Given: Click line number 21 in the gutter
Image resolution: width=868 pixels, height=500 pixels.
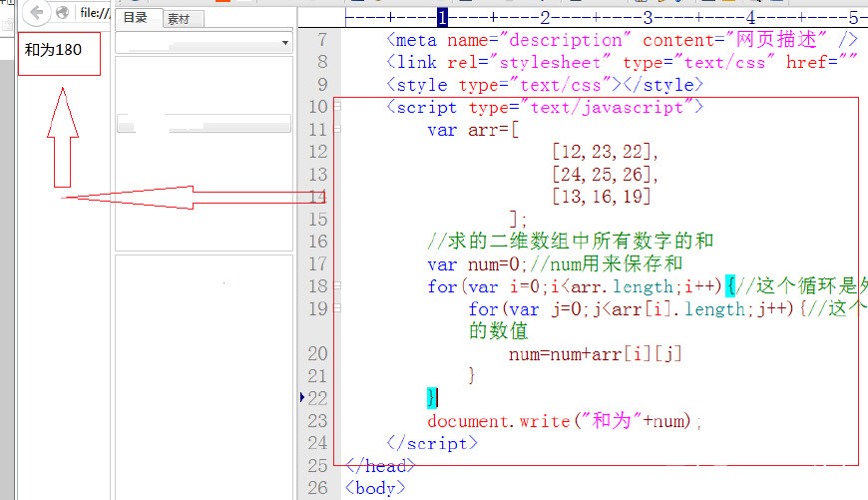Looking at the screenshot, I should (x=317, y=376).
